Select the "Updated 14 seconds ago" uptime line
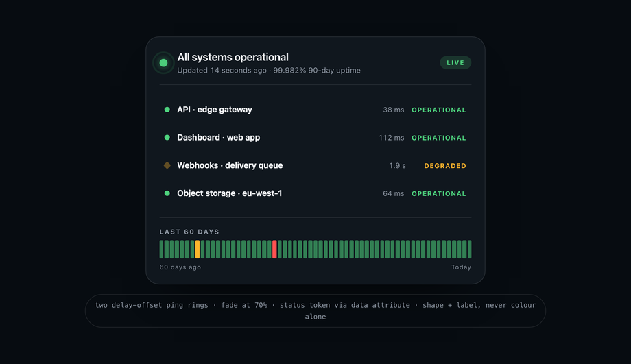Image resolution: width=631 pixels, height=364 pixels. [269, 71]
